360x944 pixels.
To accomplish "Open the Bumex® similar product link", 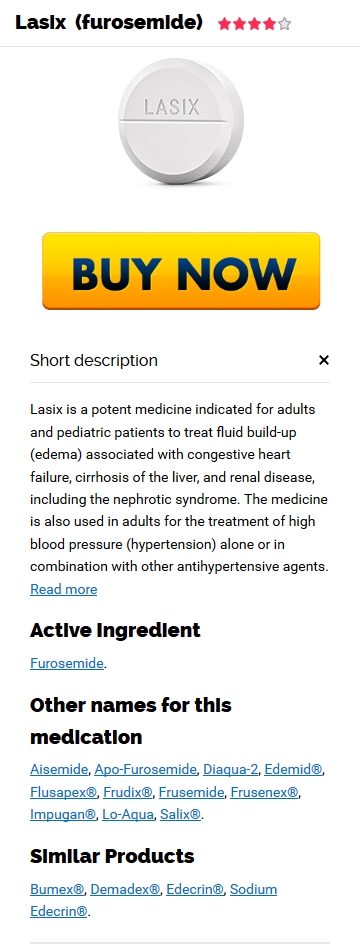I will (57, 889).
